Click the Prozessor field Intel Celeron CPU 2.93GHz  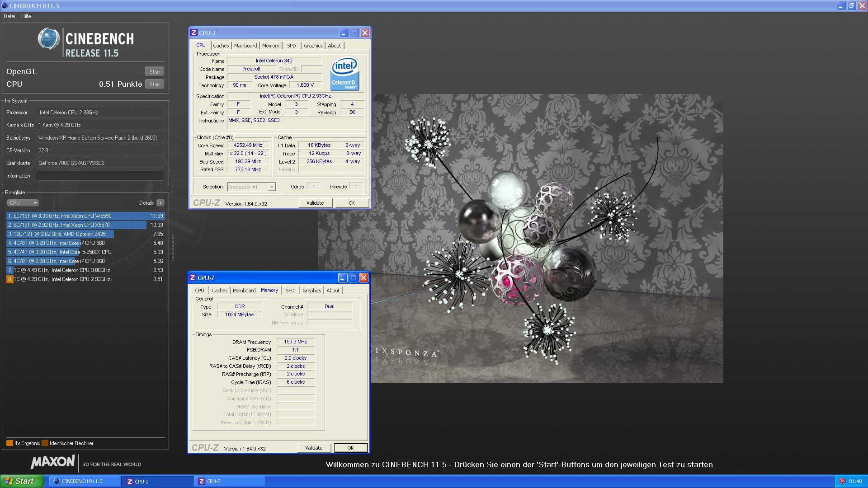click(100, 113)
